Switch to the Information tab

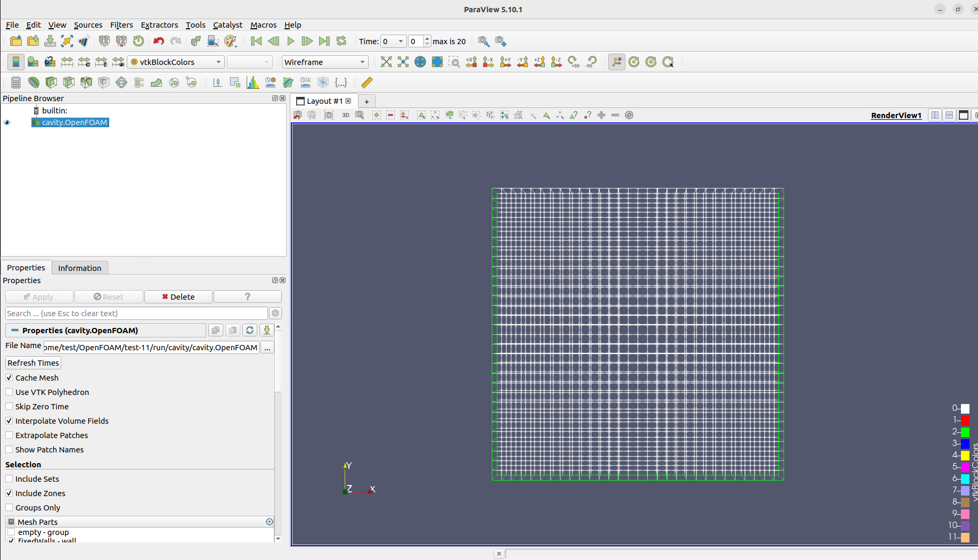click(79, 268)
